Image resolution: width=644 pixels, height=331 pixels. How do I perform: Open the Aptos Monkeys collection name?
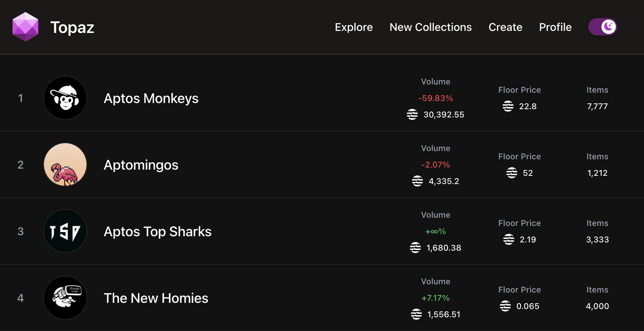(151, 99)
